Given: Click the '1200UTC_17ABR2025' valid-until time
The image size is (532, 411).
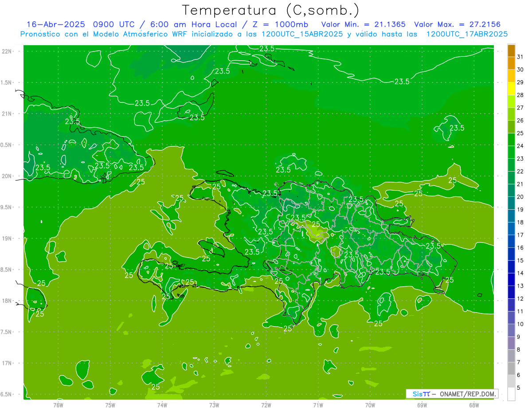Looking at the screenshot, I should pos(467,34).
